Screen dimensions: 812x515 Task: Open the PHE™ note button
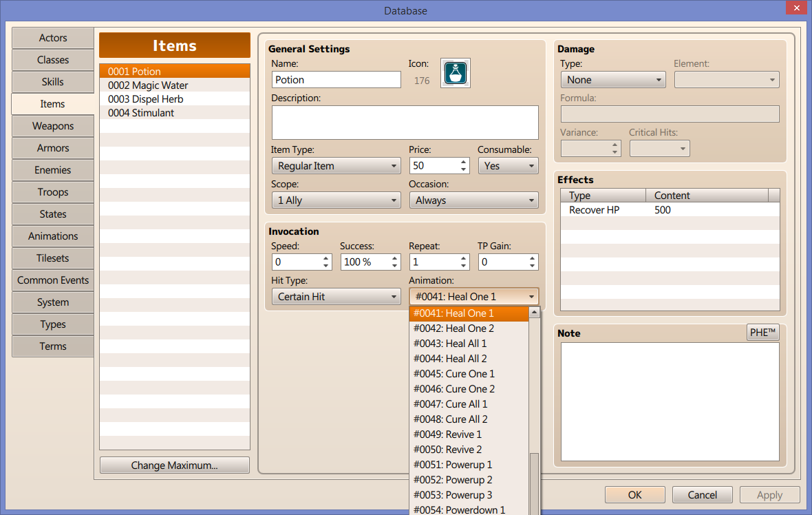(x=763, y=332)
